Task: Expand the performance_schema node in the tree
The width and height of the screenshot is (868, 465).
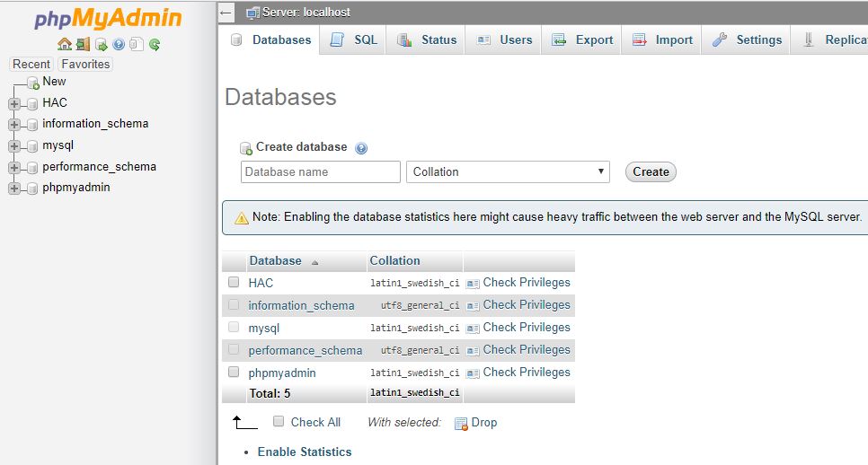Action: (14, 167)
